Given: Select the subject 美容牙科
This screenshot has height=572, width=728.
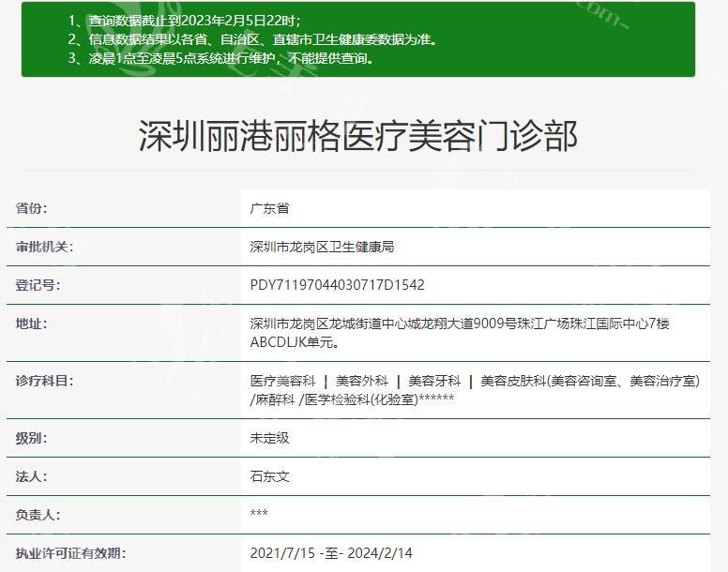Looking at the screenshot, I should point(434,381).
